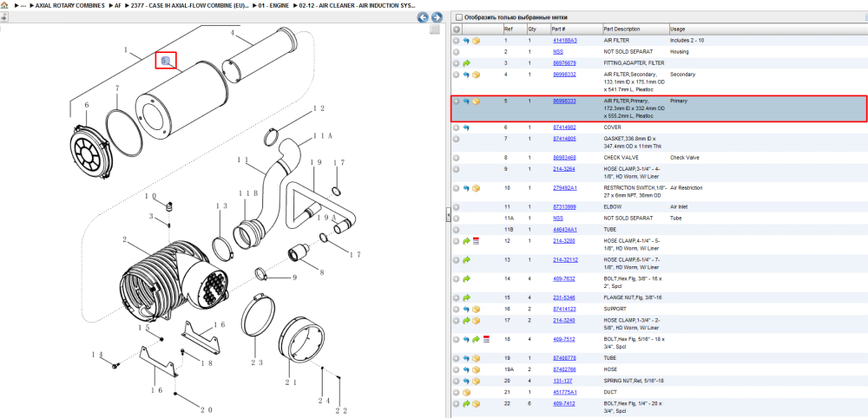This screenshot has width=868, height=418.
Task: Open part number 414188A3 link
Action: [565, 41]
